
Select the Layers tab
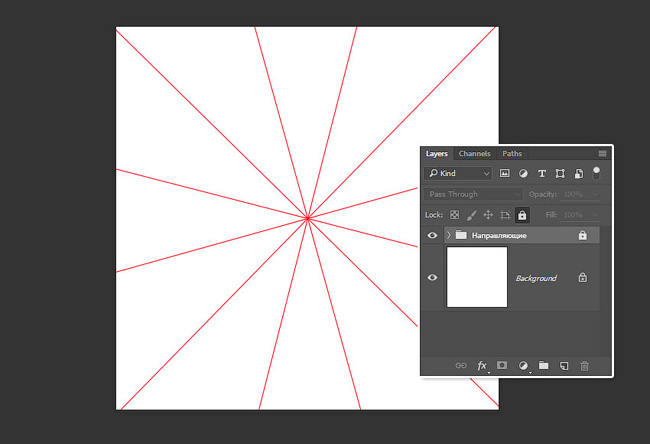pos(437,153)
